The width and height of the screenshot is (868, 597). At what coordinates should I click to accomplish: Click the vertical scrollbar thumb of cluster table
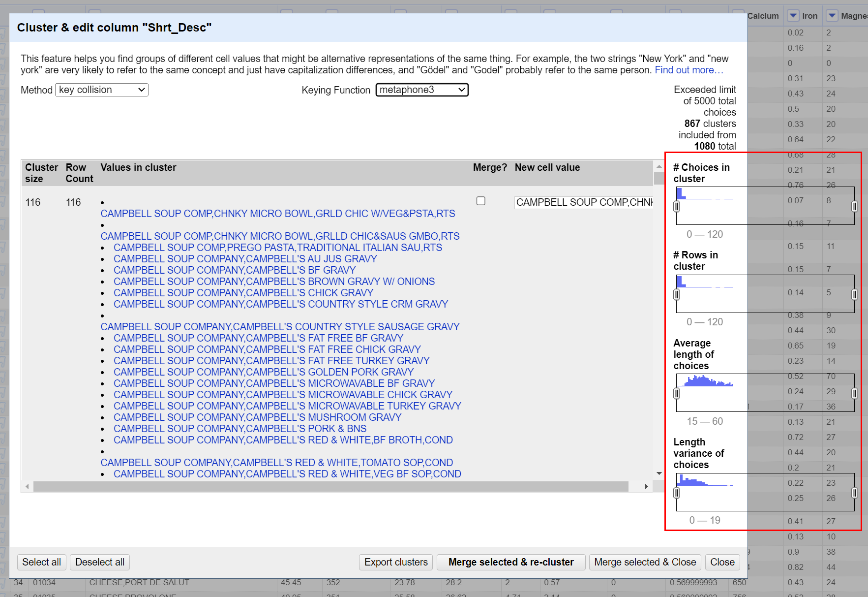point(659,178)
